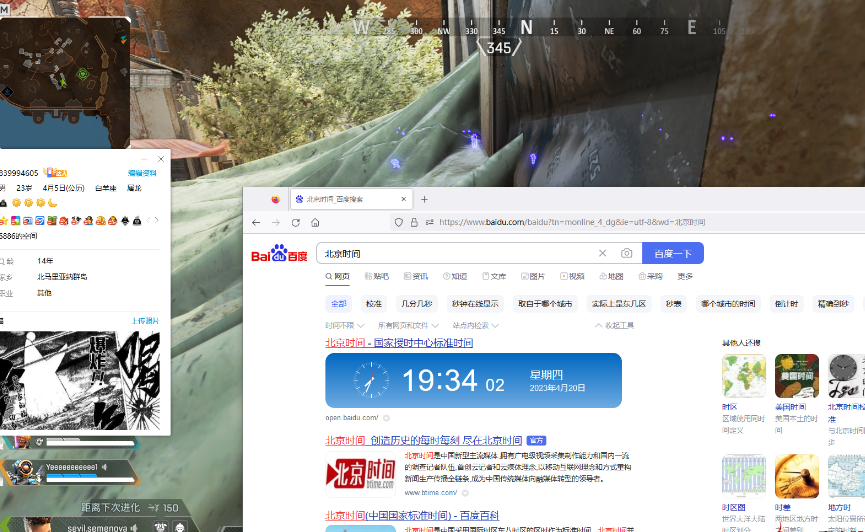Go to browser home page
The width and height of the screenshot is (865, 532).
tap(315, 222)
